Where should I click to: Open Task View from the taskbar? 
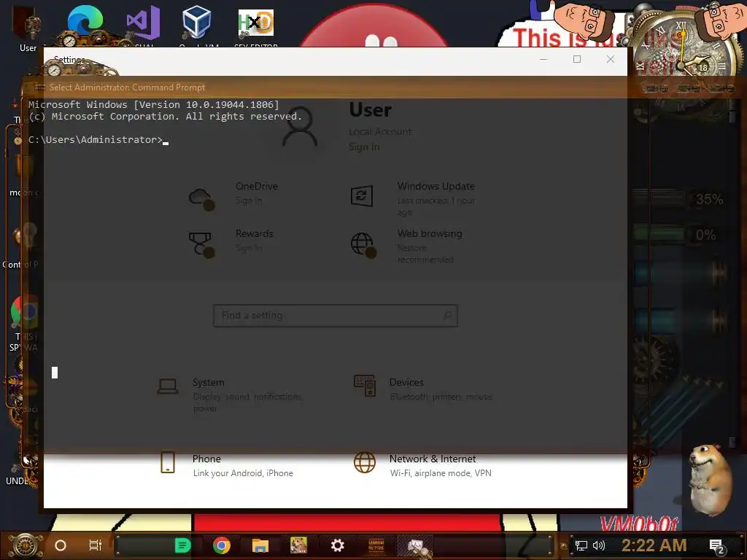pos(96,545)
